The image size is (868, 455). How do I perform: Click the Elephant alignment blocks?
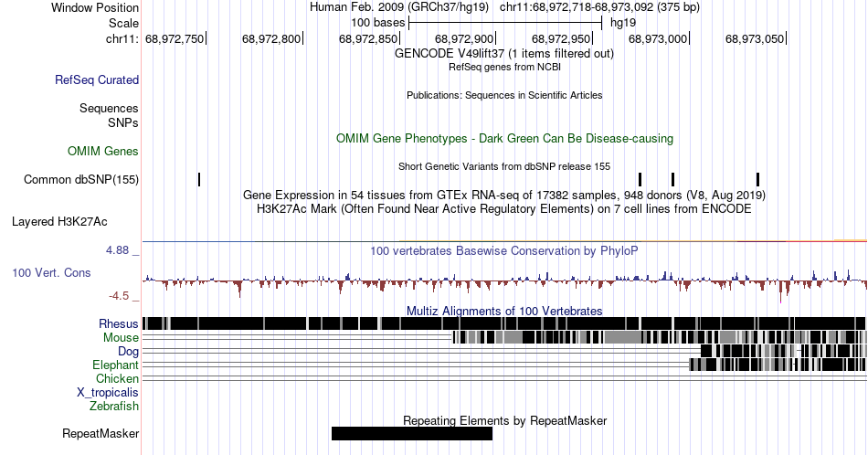(x=778, y=365)
